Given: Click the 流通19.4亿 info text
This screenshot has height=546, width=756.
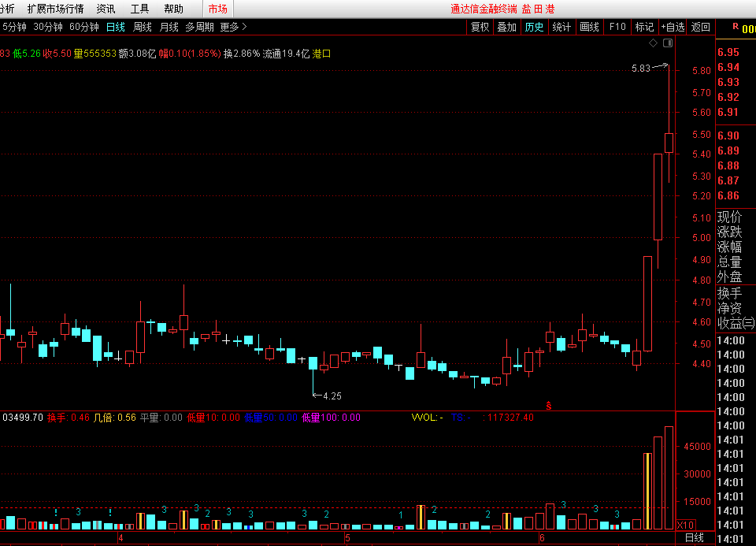Looking at the screenshot, I should point(286,54).
